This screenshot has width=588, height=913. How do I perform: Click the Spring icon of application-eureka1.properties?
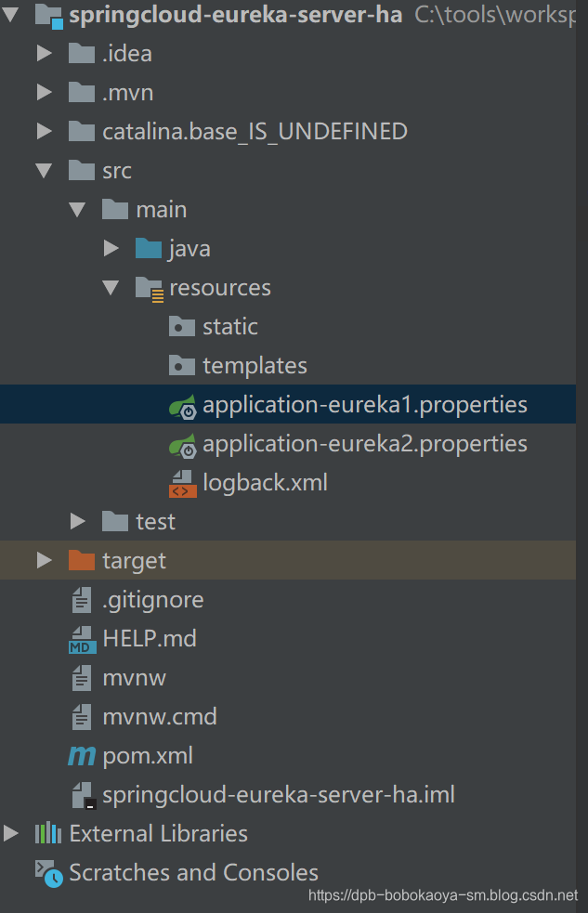pos(183,406)
